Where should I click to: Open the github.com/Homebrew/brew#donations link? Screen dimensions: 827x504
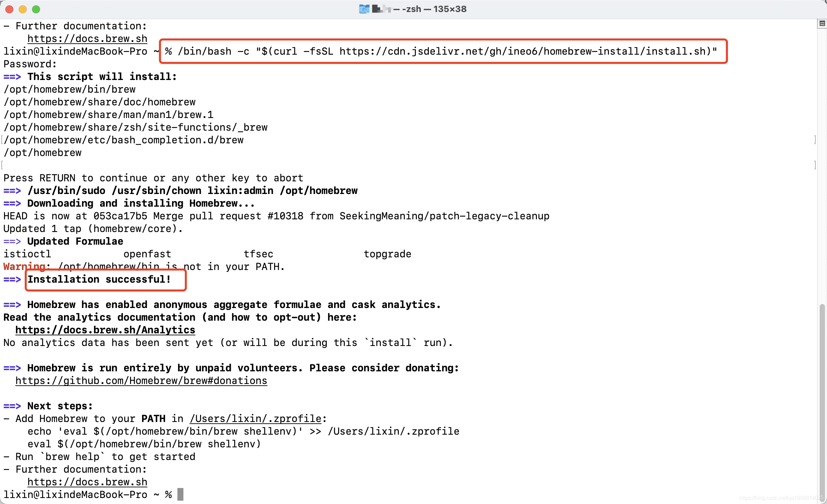point(141,381)
